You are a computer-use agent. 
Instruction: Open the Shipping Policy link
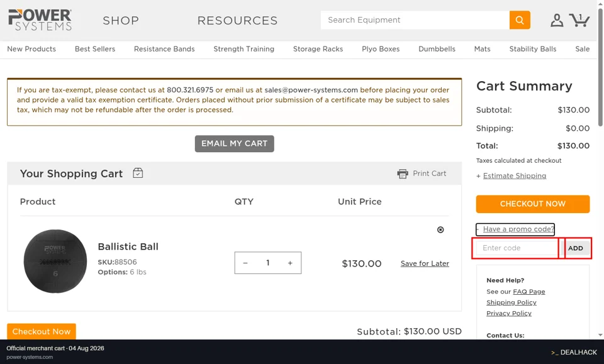tap(511, 302)
